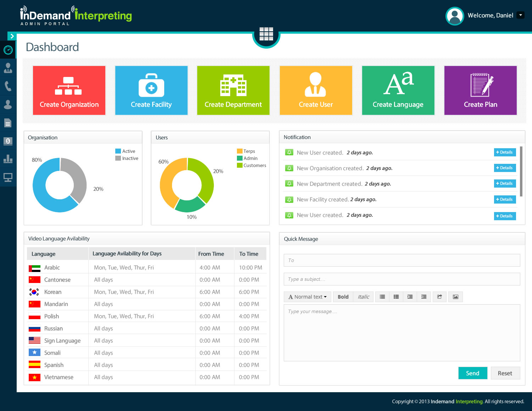
Task: Open the Normal text style dropdown
Action: (x=307, y=297)
